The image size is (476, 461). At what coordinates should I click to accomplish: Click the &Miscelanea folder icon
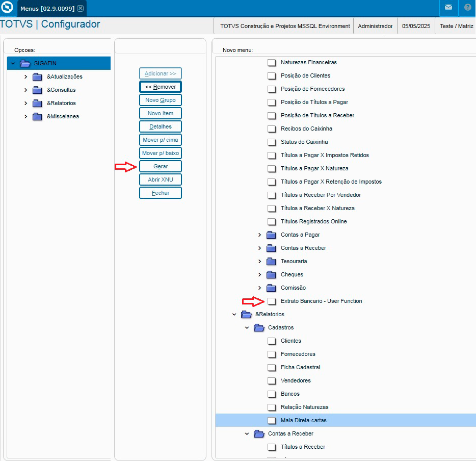[x=37, y=116]
